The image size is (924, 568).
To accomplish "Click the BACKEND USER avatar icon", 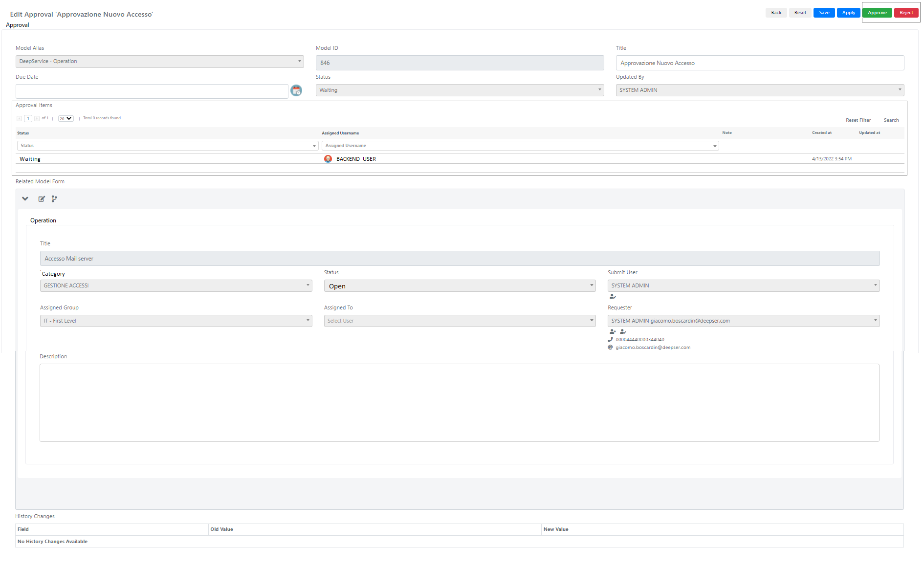I will [328, 159].
